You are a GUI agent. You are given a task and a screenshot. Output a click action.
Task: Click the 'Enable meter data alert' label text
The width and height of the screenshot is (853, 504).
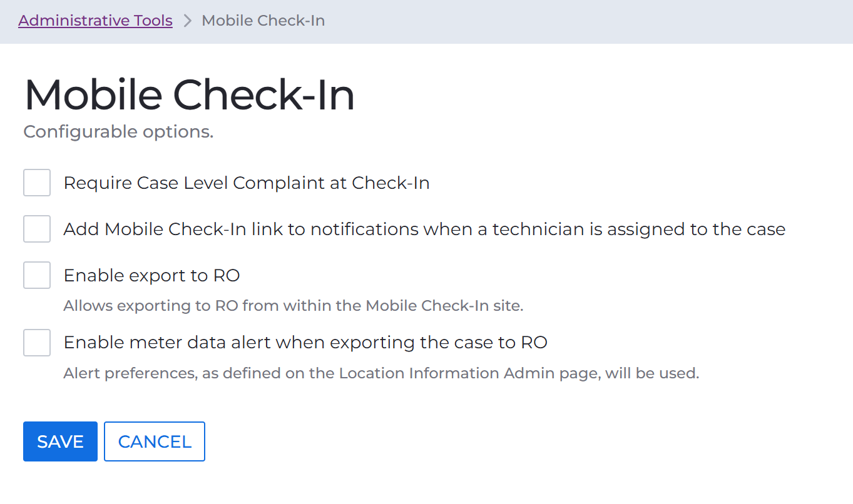(x=305, y=343)
